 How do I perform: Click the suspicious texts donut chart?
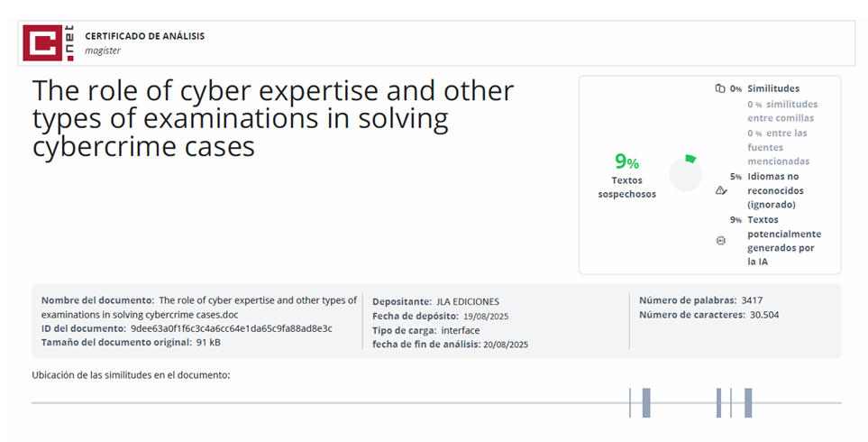pyautogui.click(x=685, y=172)
